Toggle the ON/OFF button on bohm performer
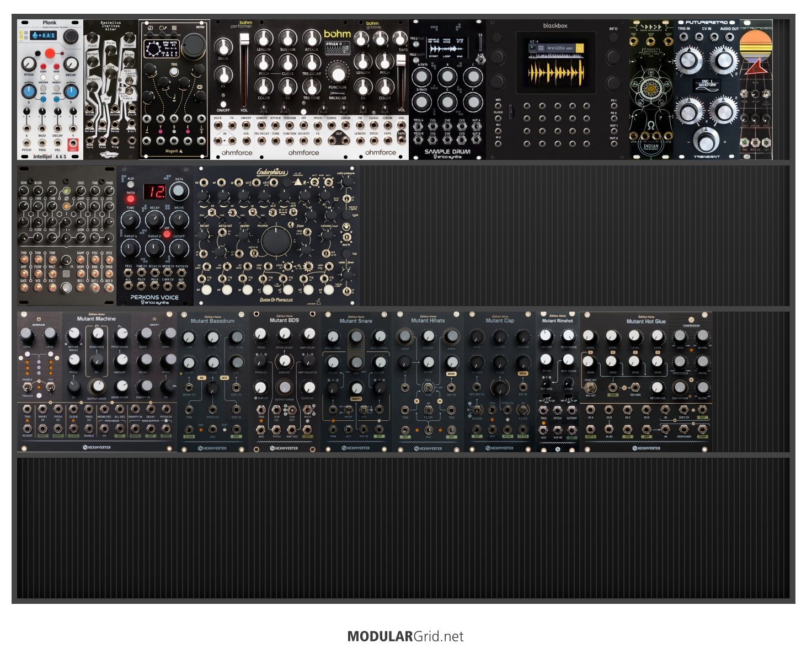Viewport: 812px width, 648px height. (x=223, y=103)
